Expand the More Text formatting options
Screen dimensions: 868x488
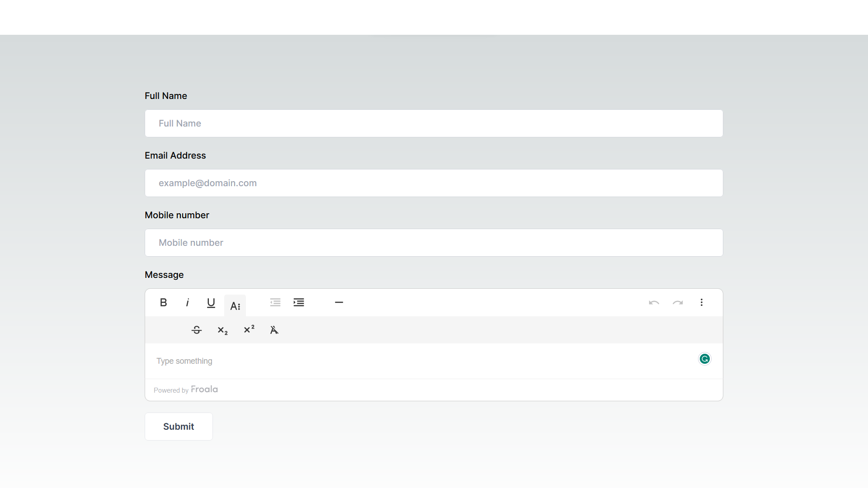[x=235, y=305]
